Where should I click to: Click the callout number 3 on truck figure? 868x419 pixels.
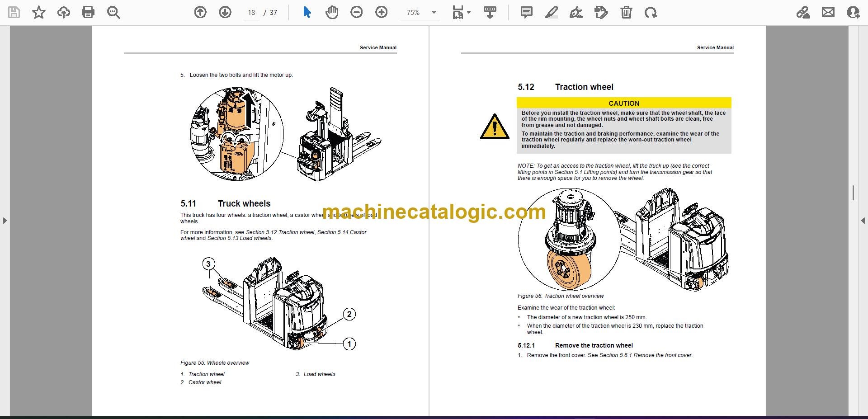point(208,264)
